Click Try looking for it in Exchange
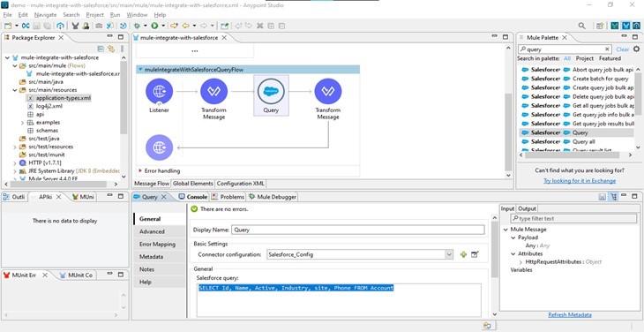This screenshot has height=332, width=644. (580, 181)
